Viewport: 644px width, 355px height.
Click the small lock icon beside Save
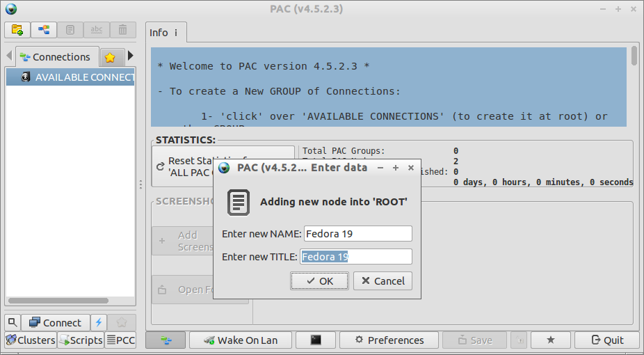[519, 340]
